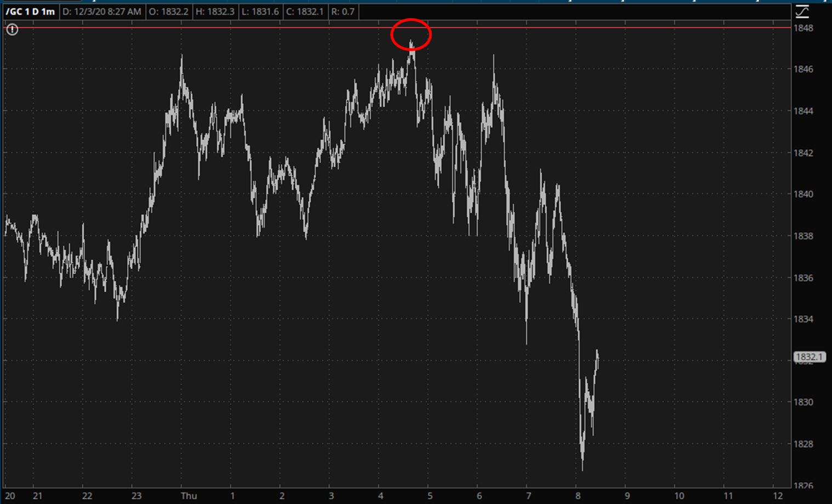The width and height of the screenshot is (832, 504).
Task: Click the alert icon at chart's top-left
Action: (12, 30)
